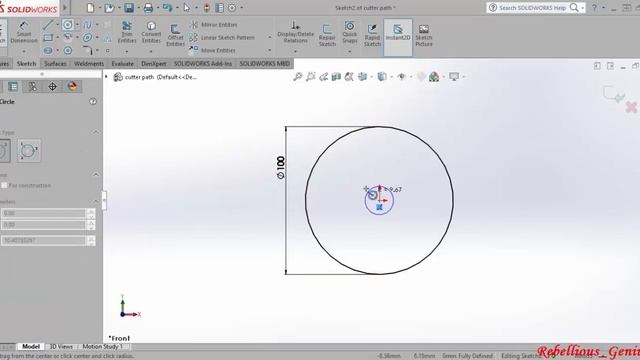This screenshot has height=360, width=640.
Task: Select the Ellipse sketch tool
Action: (x=87, y=38)
